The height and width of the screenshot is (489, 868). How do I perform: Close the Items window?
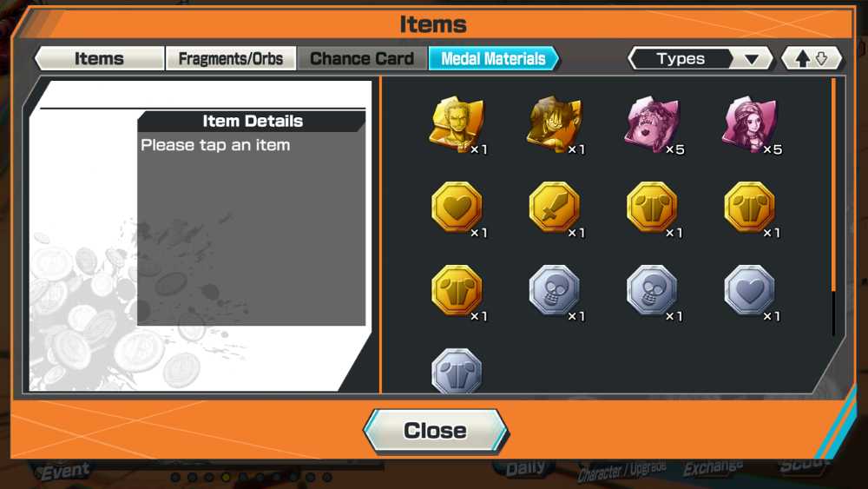(435, 431)
